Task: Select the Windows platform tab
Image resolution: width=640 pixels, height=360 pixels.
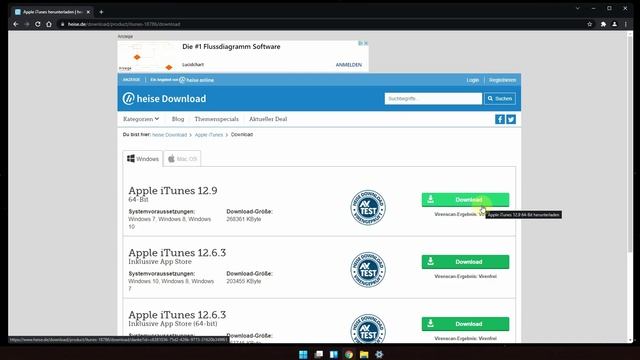Action: (x=143, y=159)
